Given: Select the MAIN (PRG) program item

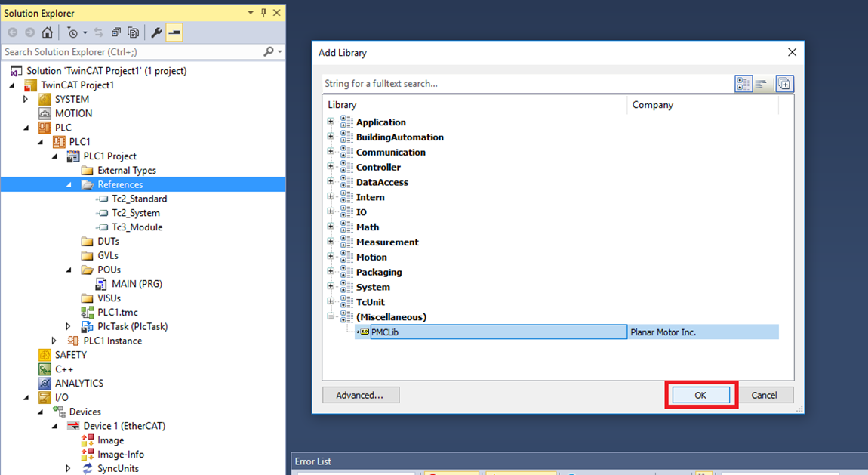Looking at the screenshot, I should [x=137, y=284].
